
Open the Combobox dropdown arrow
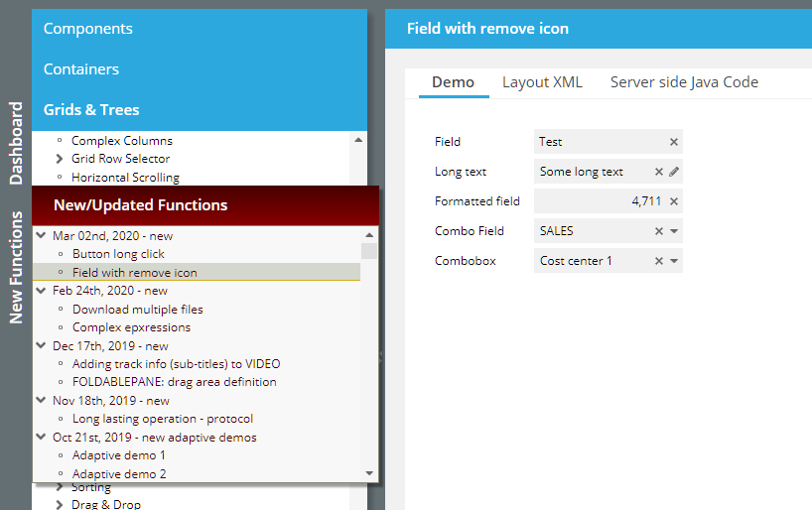674,261
